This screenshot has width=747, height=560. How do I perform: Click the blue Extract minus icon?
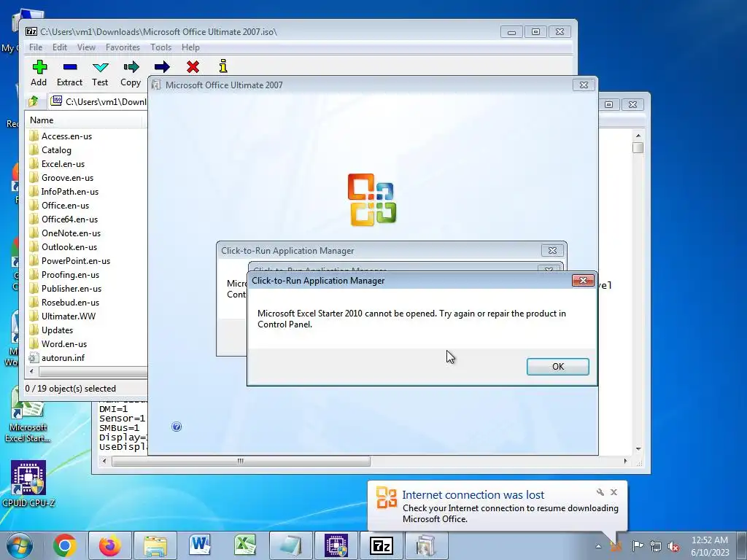[70, 67]
